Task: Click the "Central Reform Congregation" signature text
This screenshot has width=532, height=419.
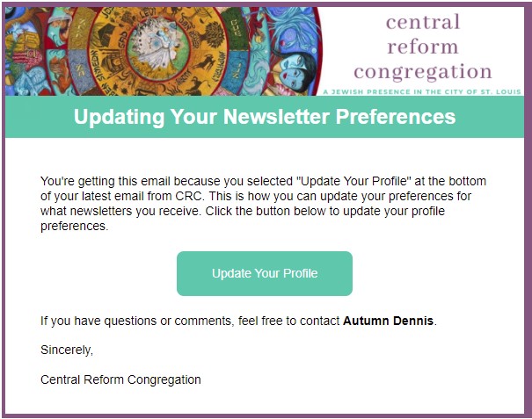Action: [x=120, y=380]
